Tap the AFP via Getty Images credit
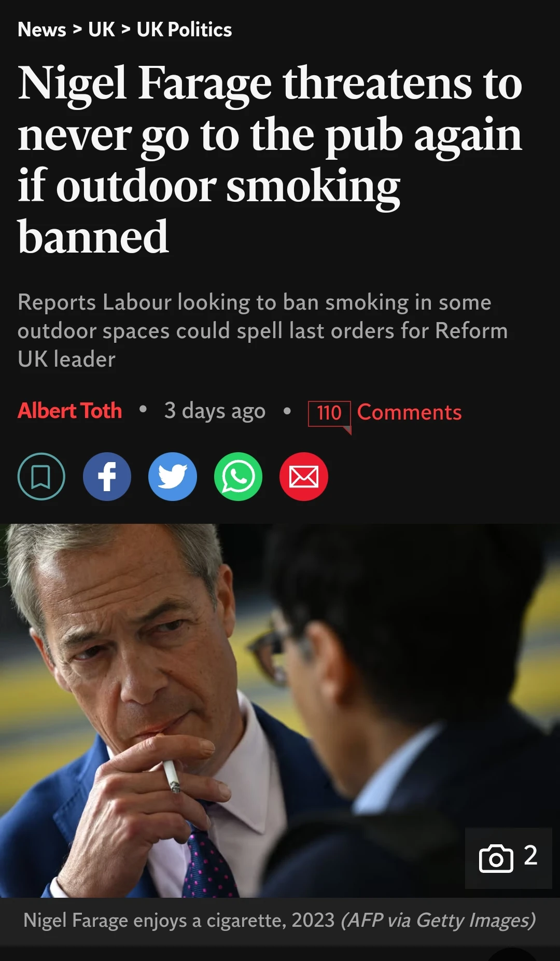The image size is (560, 961). coord(438,920)
